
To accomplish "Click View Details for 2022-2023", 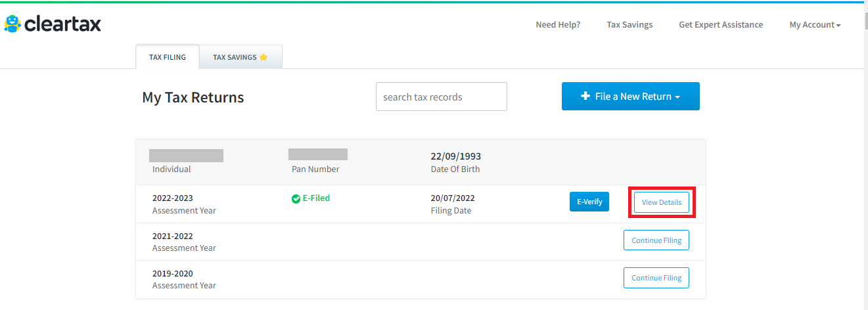I will [662, 202].
